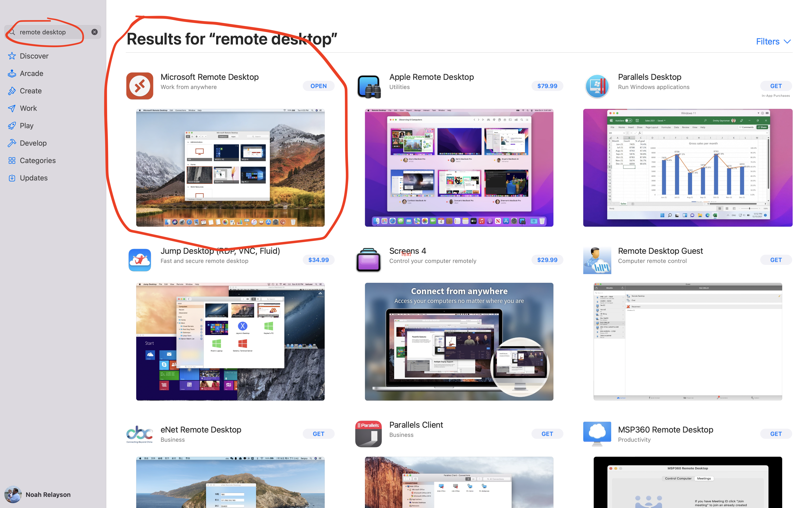Click the Screens 4 app icon
812x508 pixels.
point(368,260)
